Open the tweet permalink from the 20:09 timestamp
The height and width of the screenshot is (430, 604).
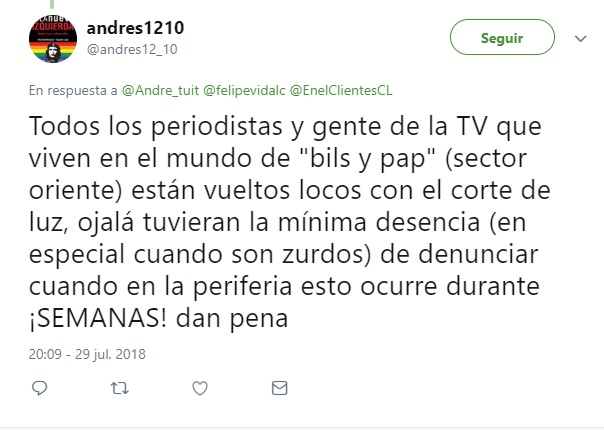(45, 354)
